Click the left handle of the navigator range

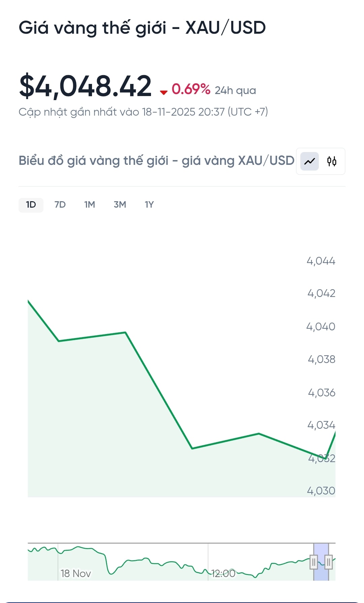coord(313,562)
